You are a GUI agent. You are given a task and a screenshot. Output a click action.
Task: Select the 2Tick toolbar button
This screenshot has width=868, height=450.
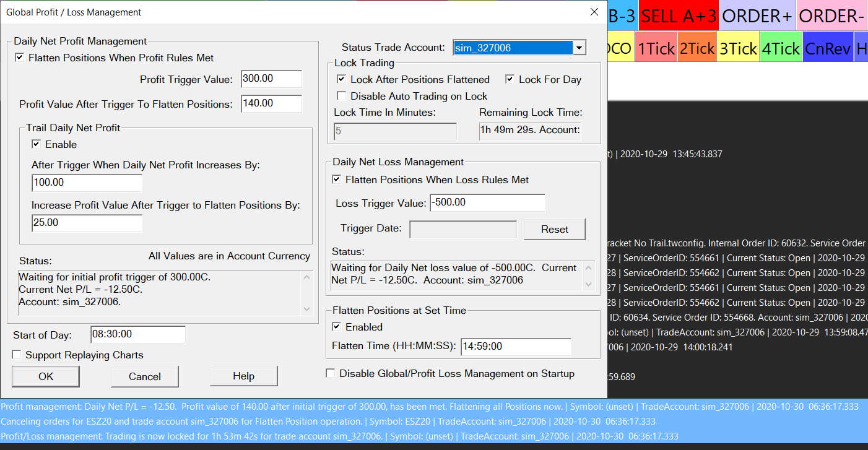coord(698,48)
